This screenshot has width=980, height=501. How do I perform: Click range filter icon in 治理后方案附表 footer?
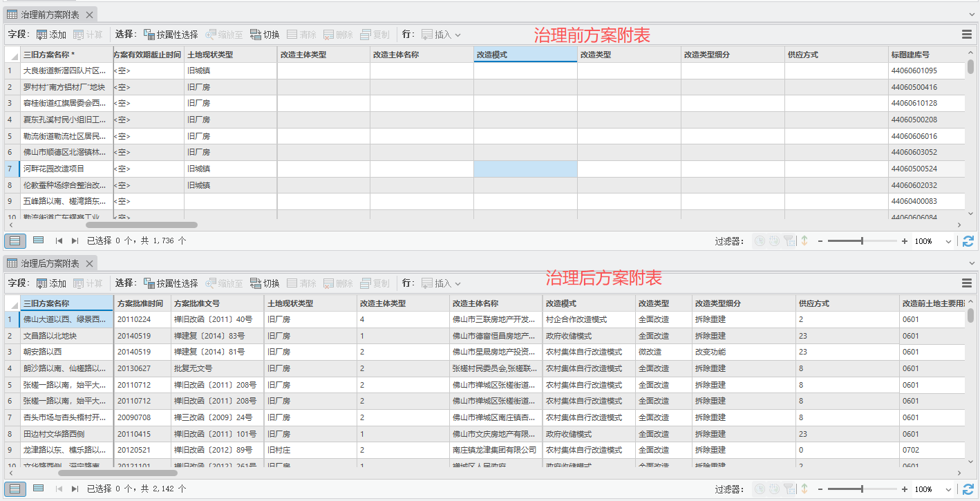[774, 489]
